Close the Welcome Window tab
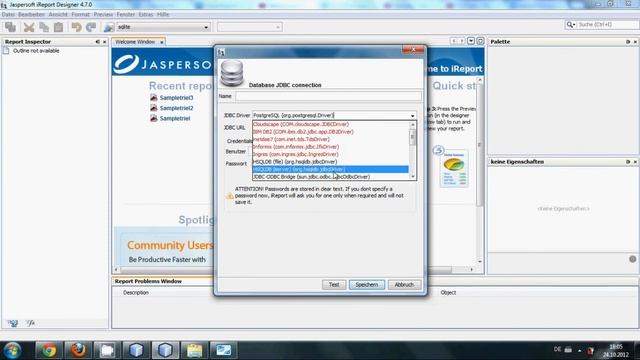The width and height of the screenshot is (640, 360). [x=162, y=42]
